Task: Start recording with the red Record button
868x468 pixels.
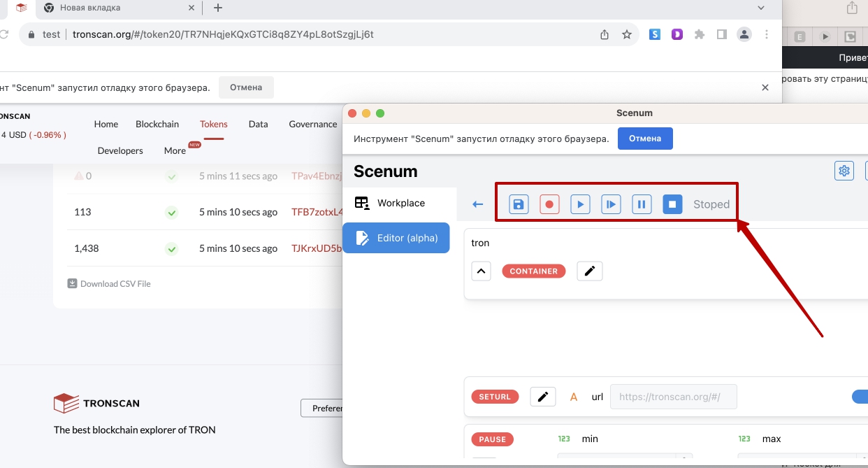Action: (549, 204)
